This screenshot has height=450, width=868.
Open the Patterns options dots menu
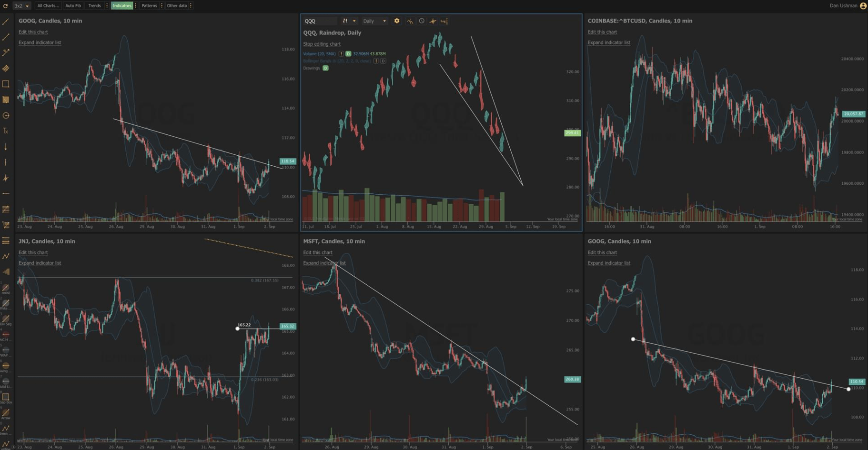(162, 6)
